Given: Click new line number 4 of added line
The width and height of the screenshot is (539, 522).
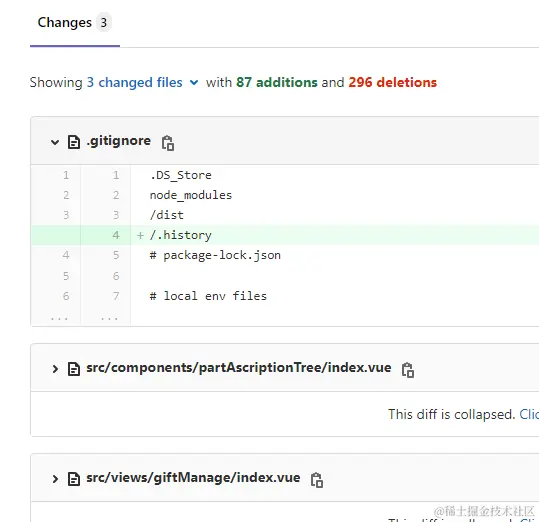Looking at the screenshot, I should (116, 235).
